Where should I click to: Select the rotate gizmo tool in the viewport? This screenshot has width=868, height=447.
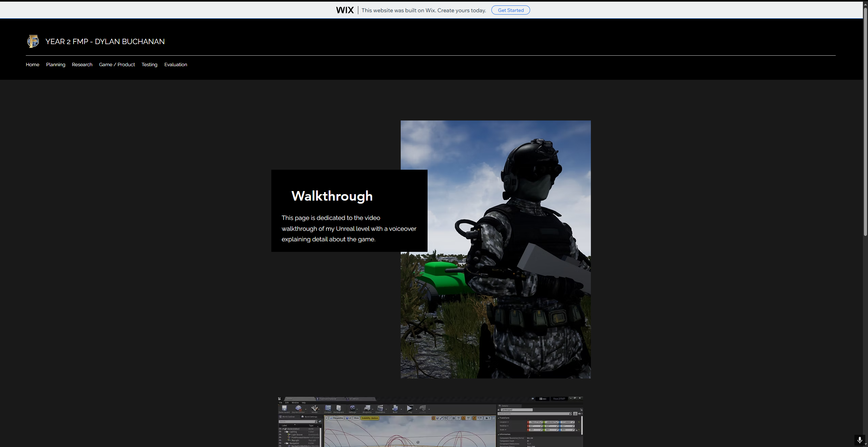[437, 418]
